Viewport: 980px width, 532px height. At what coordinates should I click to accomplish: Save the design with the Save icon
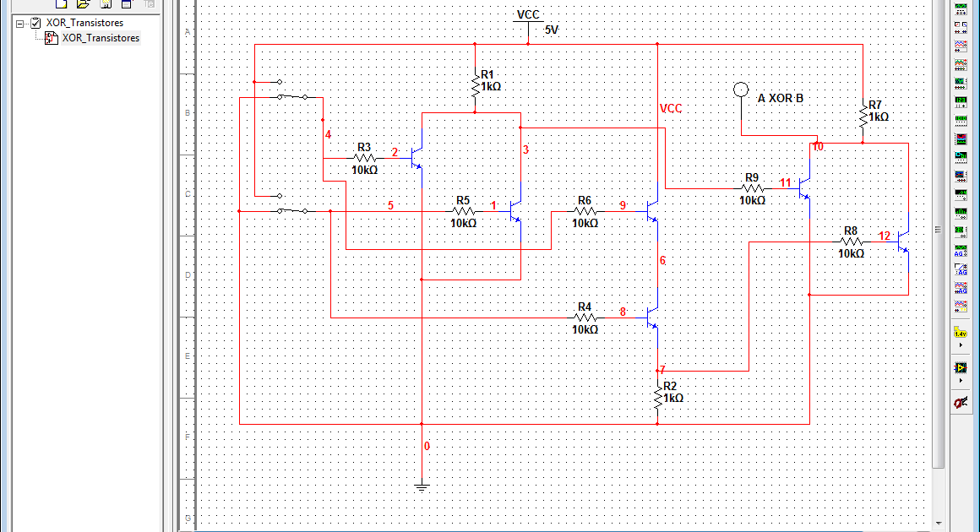pyautogui.click(x=105, y=4)
